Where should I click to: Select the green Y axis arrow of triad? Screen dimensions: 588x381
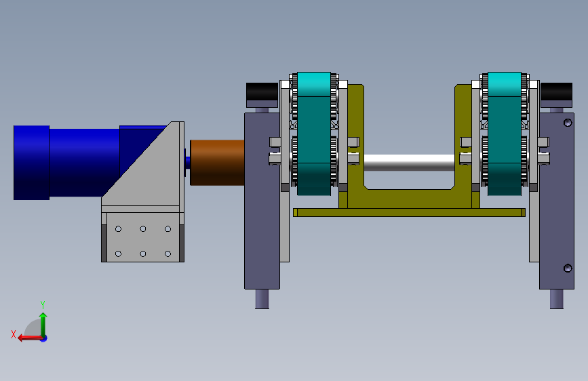pos(43,325)
